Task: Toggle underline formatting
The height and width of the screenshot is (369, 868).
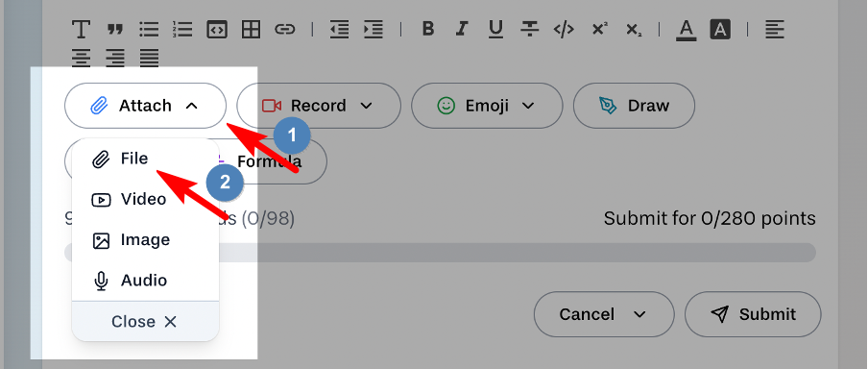Action: point(496,30)
